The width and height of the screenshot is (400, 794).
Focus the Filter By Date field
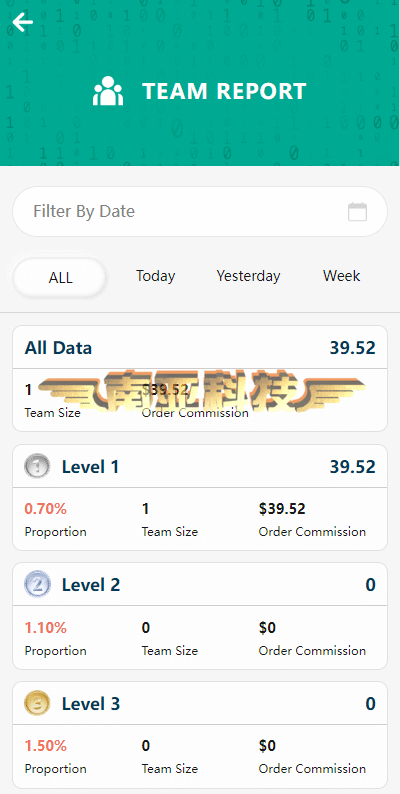click(x=200, y=212)
